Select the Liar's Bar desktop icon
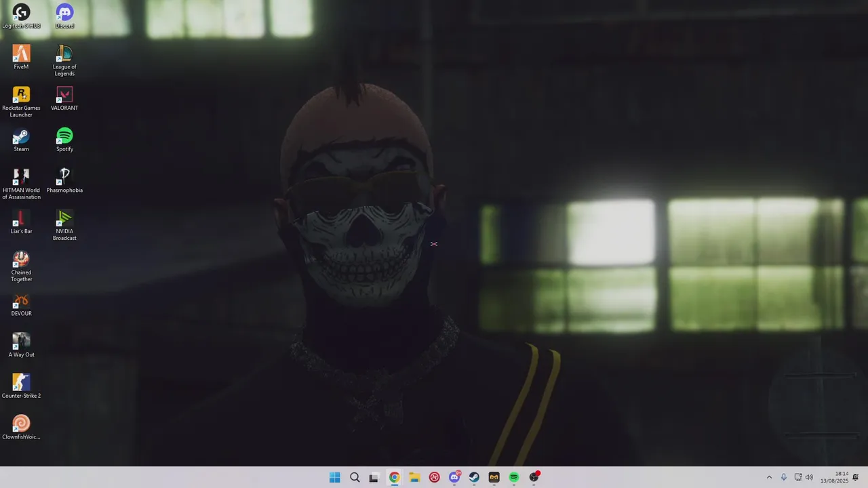 click(21, 222)
